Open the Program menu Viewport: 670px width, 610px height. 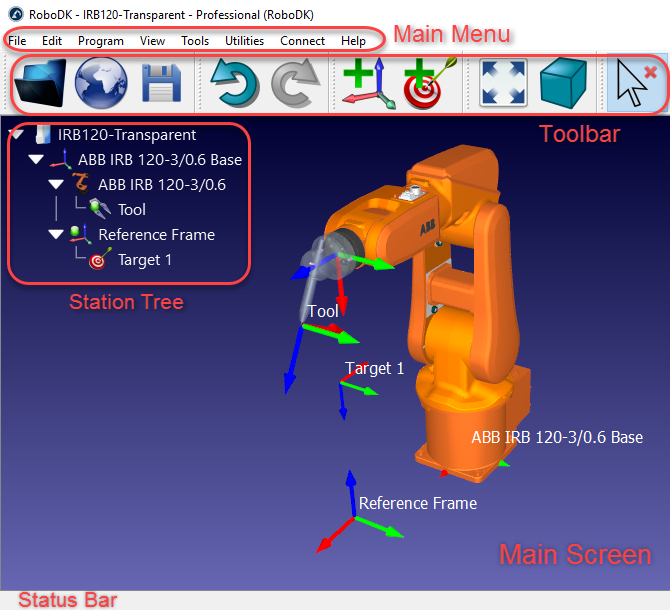point(100,41)
